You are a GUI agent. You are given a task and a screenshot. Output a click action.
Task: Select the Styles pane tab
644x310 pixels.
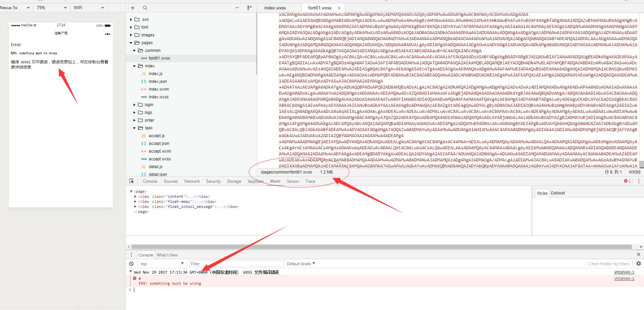[x=542, y=193]
